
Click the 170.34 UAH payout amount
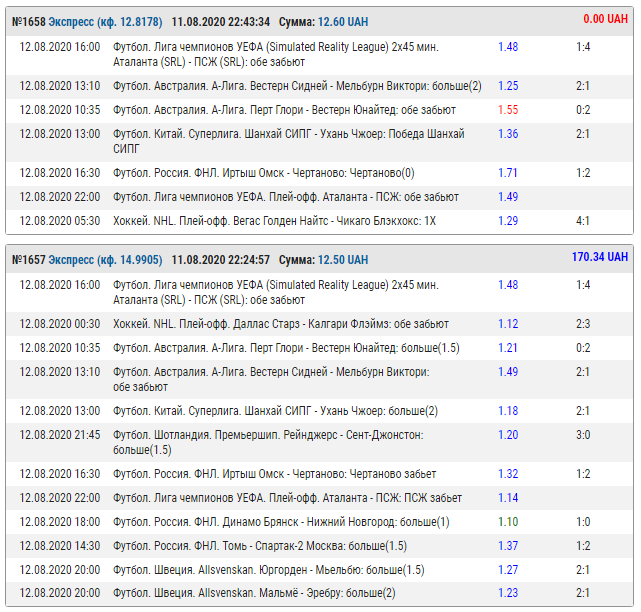click(600, 257)
